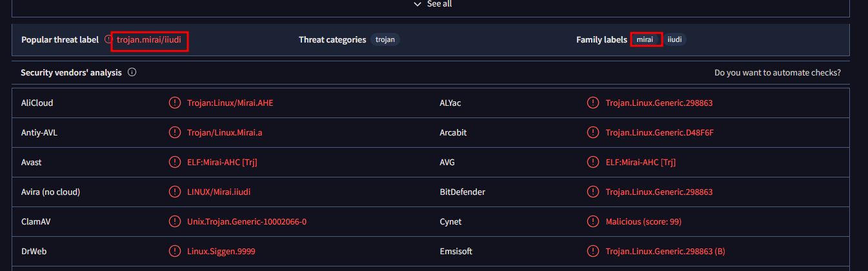868x271 pixels.
Task: Click the Emsisoft detection warning icon
Action: coord(592,251)
